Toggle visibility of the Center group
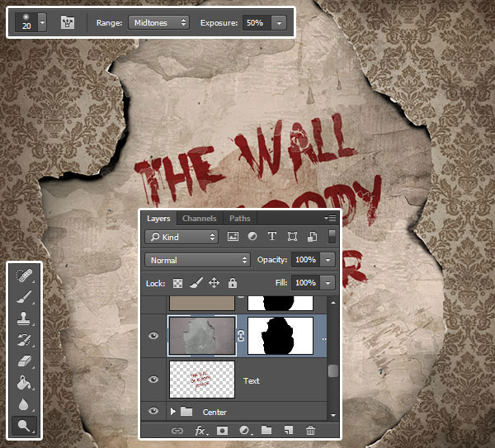The width and height of the screenshot is (495, 448). 153,411
